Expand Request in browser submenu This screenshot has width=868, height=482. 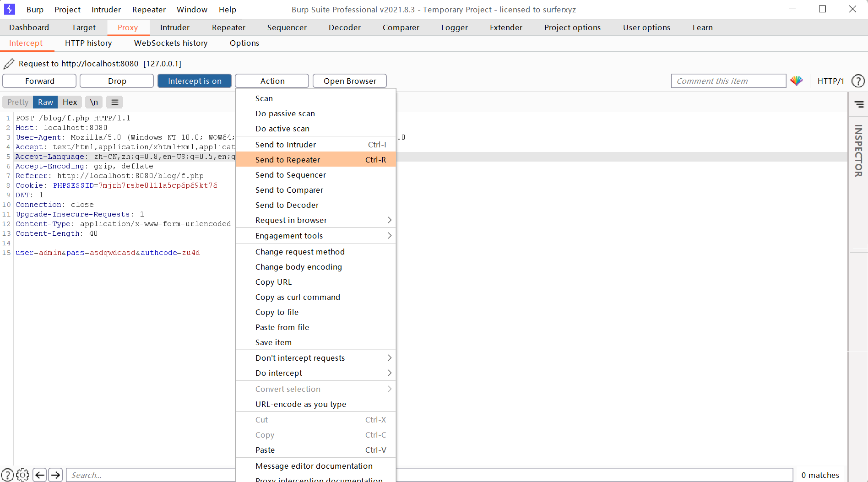[x=316, y=220]
